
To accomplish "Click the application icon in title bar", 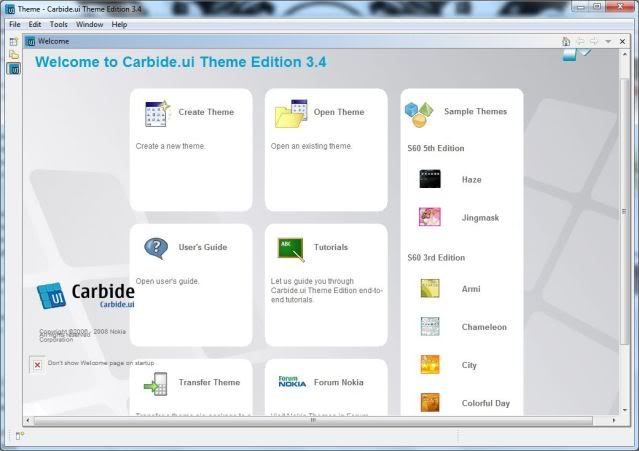I will pyautogui.click(x=10, y=9).
